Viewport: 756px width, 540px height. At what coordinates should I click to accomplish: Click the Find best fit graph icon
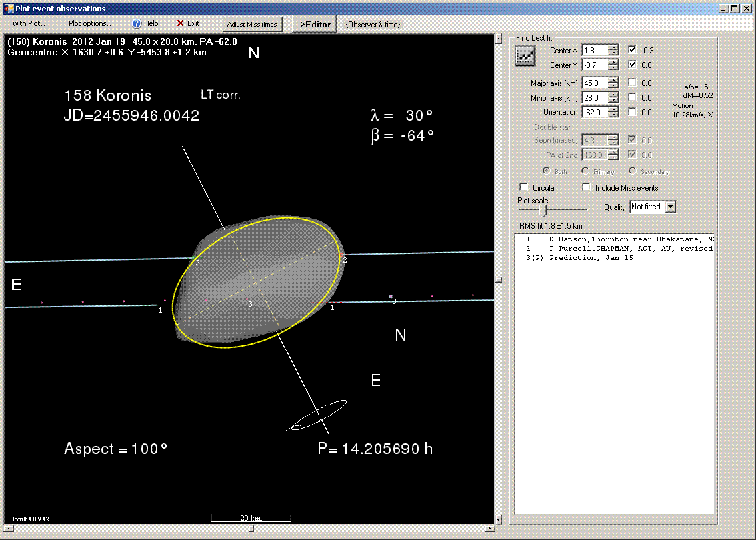click(x=525, y=56)
